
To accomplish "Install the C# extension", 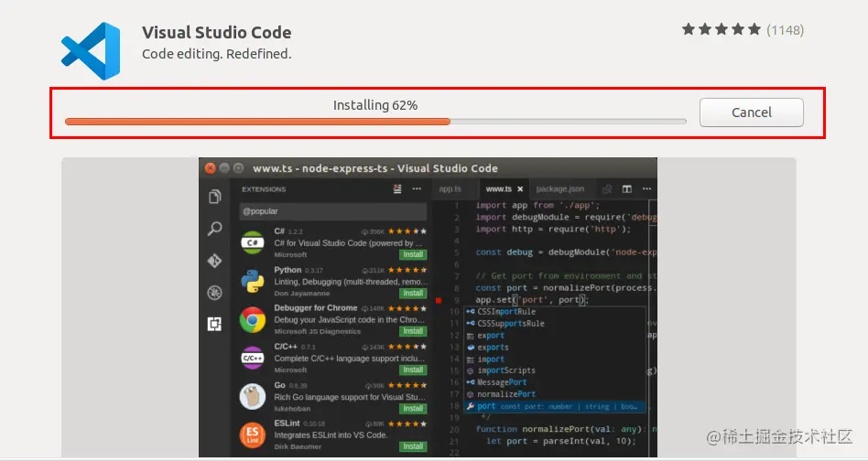I will (413, 254).
